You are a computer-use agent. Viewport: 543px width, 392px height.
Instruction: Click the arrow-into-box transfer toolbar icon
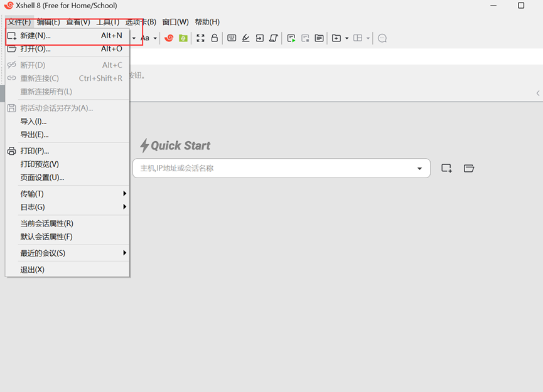coord(260,38)
